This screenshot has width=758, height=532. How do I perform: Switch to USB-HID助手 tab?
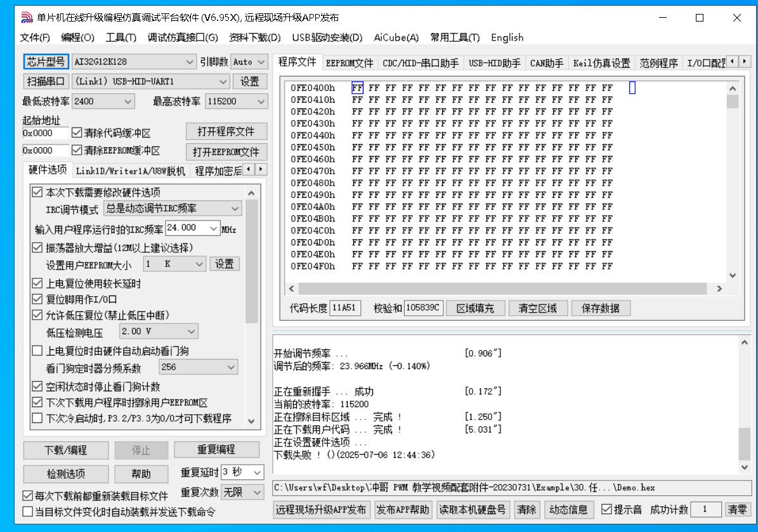[495, 63]
